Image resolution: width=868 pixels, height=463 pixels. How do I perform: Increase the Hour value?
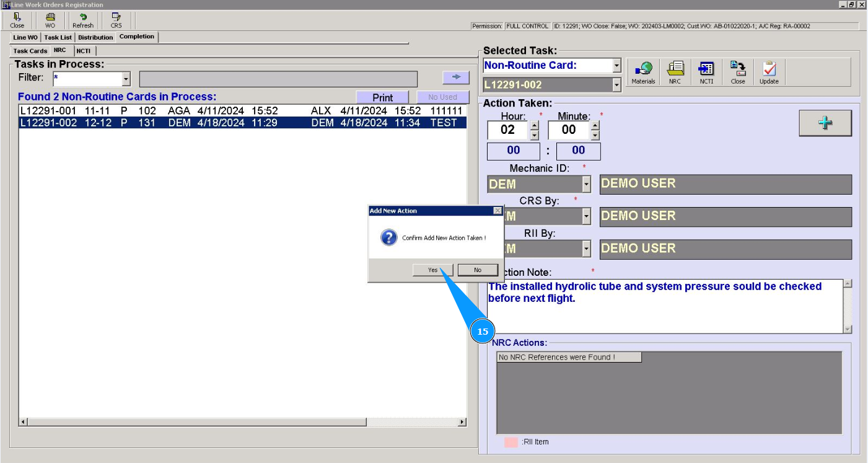tap(535, 125)
